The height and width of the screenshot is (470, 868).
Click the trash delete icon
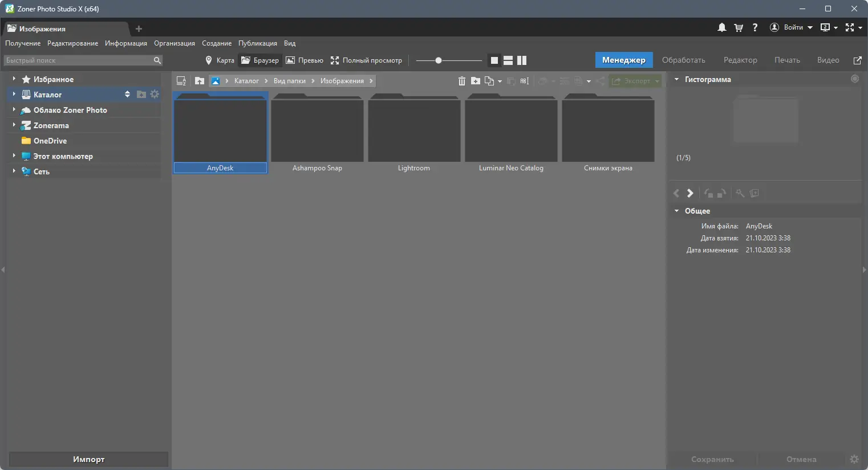point(462,81)
